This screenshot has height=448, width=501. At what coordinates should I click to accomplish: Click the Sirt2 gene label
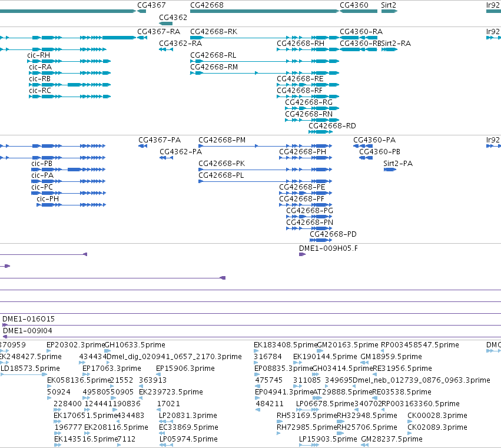point(389,5)
